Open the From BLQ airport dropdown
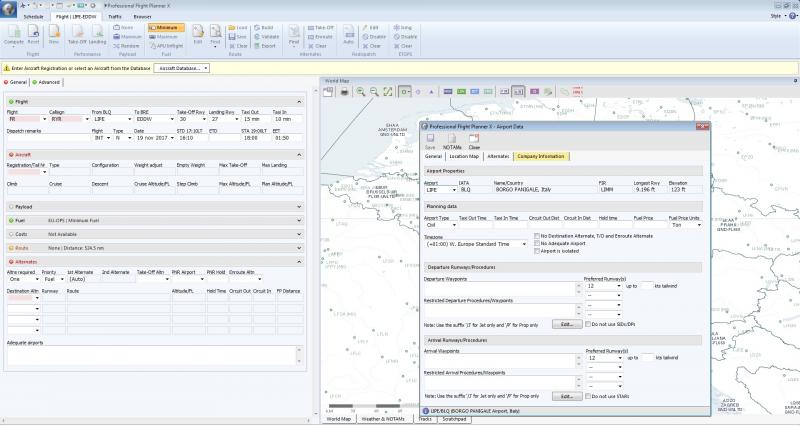This screenshot has height=426, width=800. pyautogui.click(x=129, y=119)
